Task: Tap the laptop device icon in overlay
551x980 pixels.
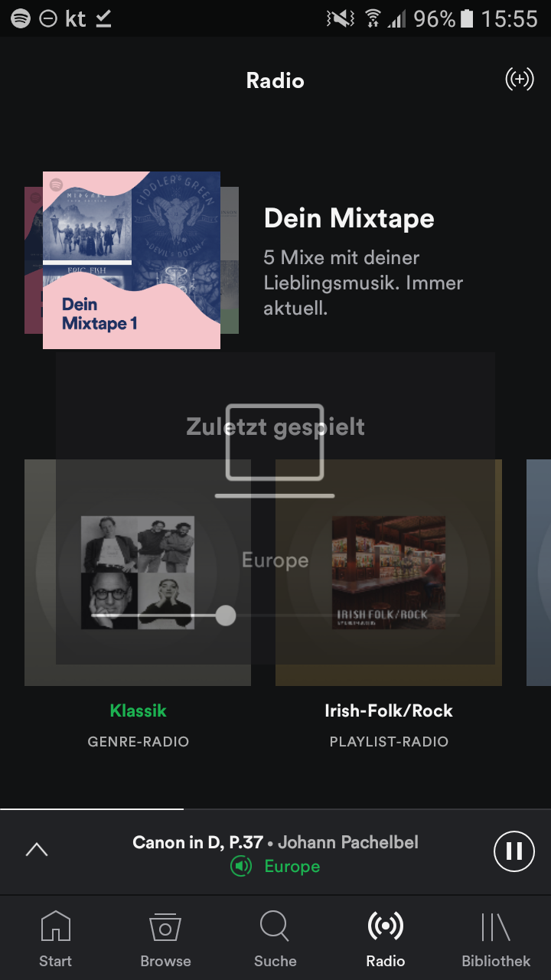Action: tap(275, 450)
